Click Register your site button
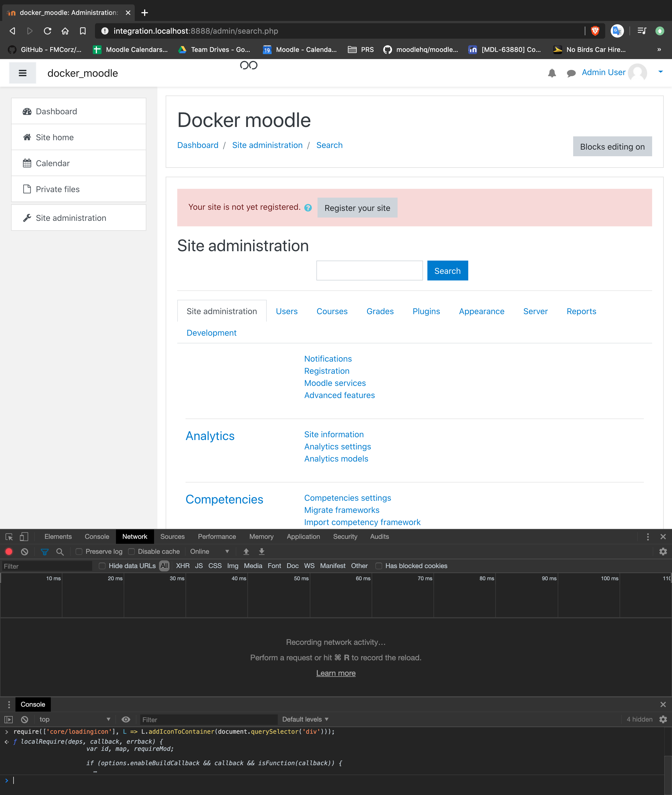Viewport: 672px width, 795px height. click(x=357, y=208)
